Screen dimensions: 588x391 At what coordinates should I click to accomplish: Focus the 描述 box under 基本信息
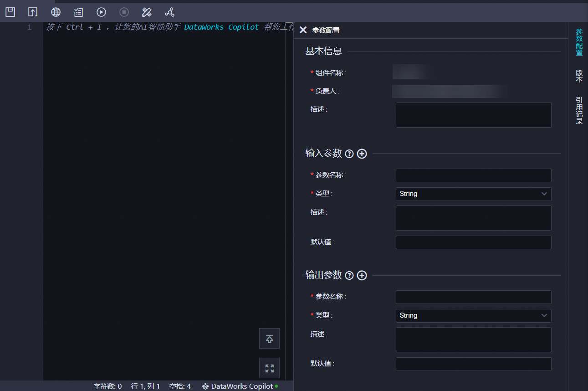473,115
